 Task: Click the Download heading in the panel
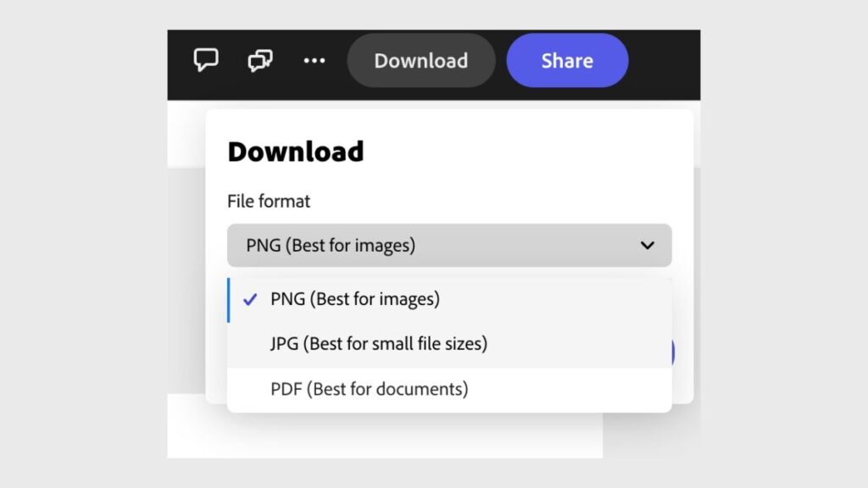coord(296,152)
